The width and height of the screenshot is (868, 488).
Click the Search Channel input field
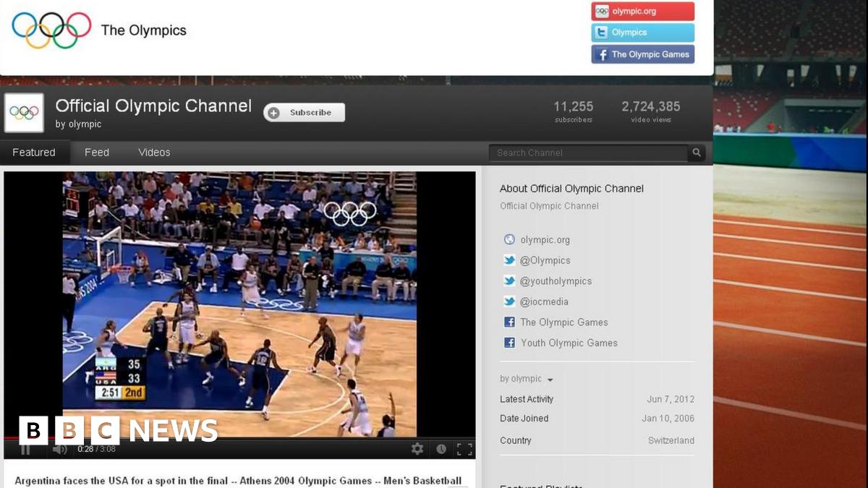click(x=587, y=153)
